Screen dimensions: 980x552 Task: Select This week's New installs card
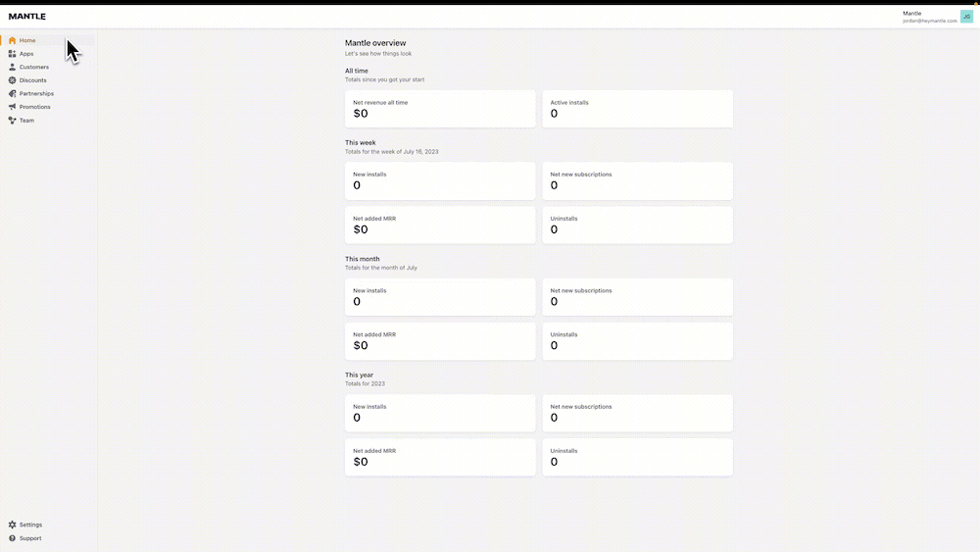440,180
